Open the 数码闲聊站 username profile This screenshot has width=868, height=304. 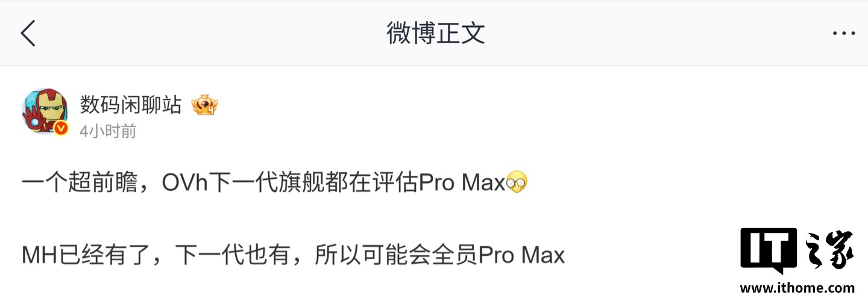(x=131, y=105)
